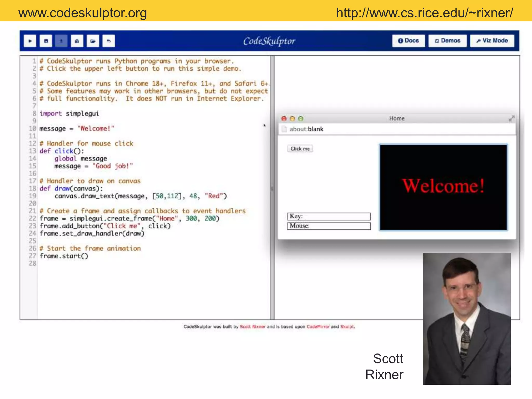532x399 pixels.
Task: Click the simplegui.create_frame line
Action: tap(129, 219)
